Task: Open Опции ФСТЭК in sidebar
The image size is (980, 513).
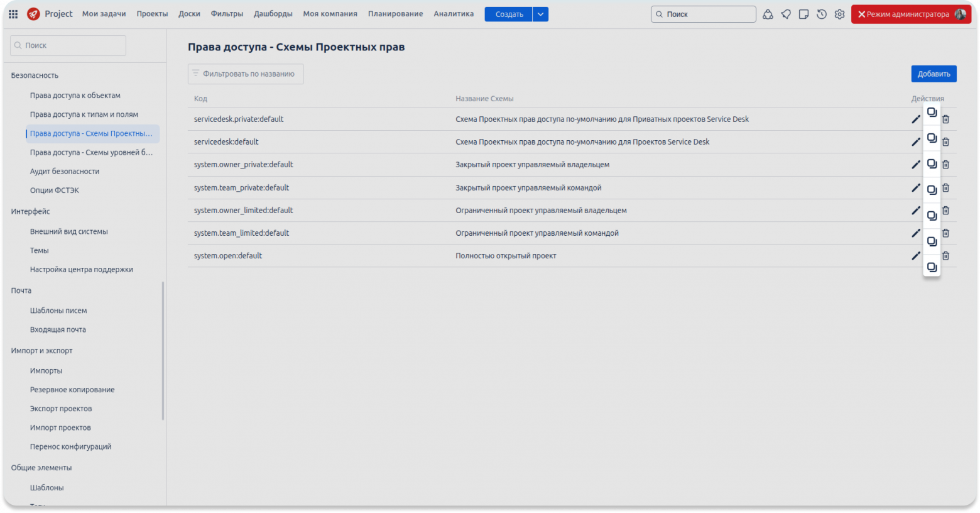Action: [x=55, y=190]
